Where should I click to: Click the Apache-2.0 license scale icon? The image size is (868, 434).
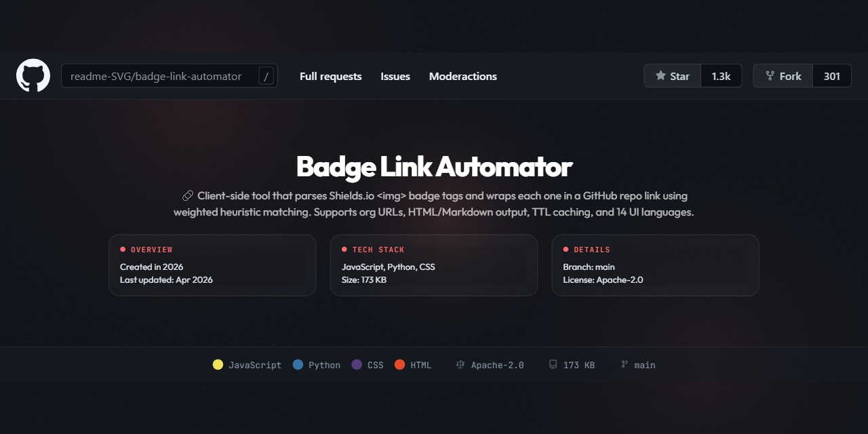click(x=460, y=364)
